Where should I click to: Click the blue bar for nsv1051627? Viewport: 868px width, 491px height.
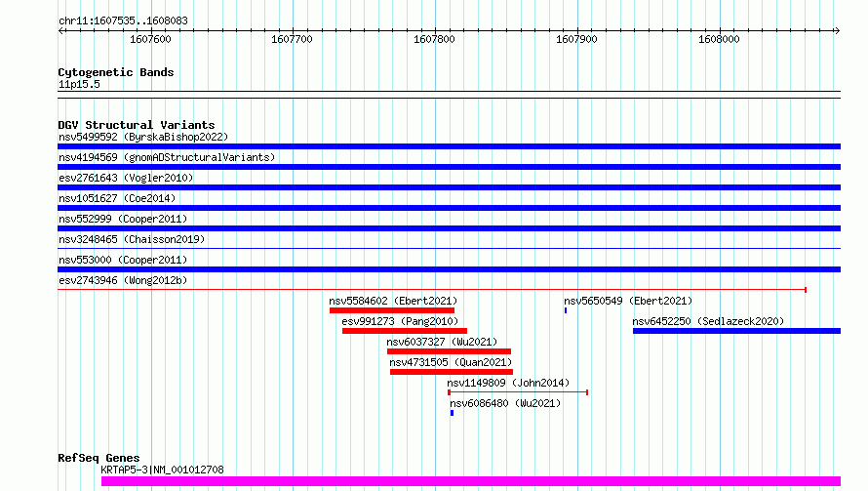pyautogui.click(x=449, y=208)
